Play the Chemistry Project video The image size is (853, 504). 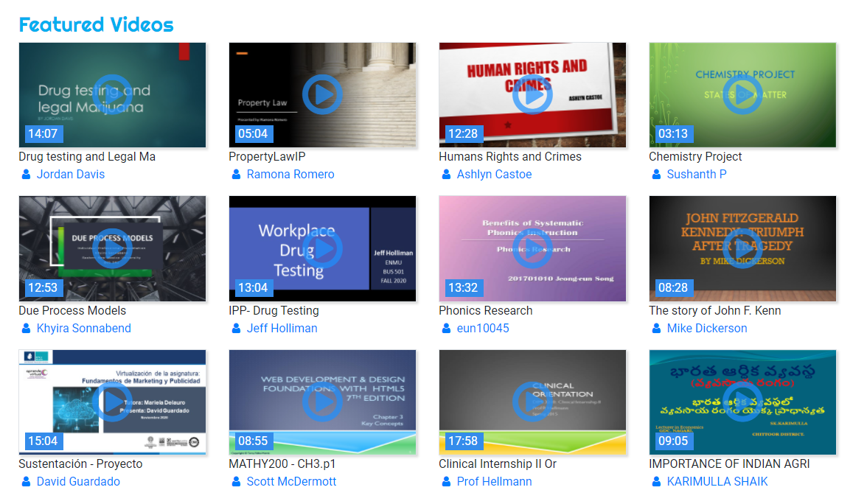[742, 94]
